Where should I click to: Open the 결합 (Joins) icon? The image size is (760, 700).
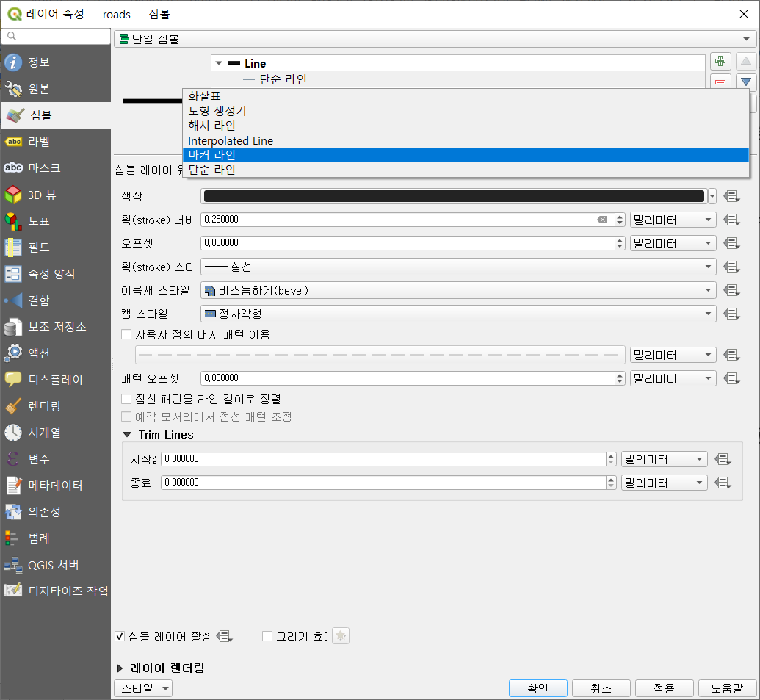[x=13, y=300]
